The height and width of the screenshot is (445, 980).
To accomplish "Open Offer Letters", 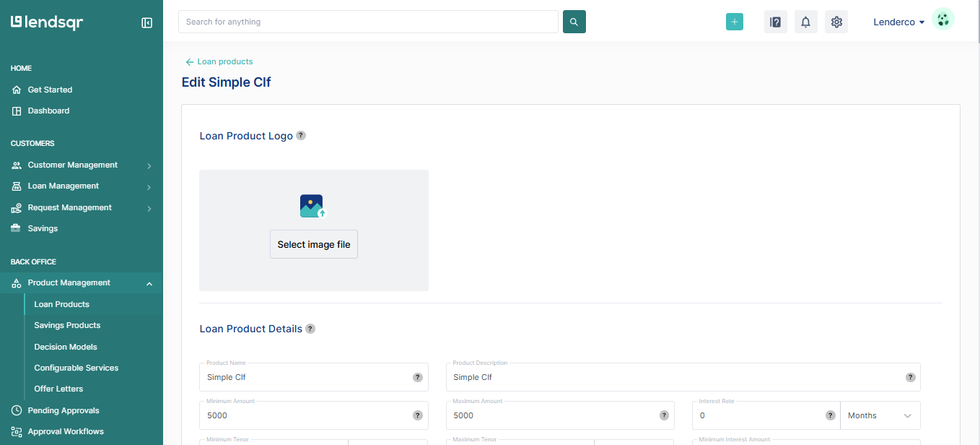I will [58, 389].
